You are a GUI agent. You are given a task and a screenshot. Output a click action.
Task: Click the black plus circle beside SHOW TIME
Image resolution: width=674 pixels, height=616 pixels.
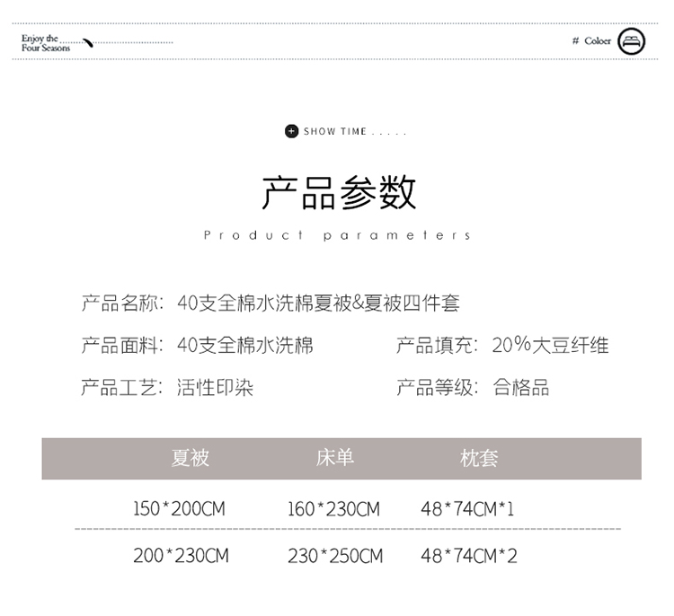tap(291, 132)
